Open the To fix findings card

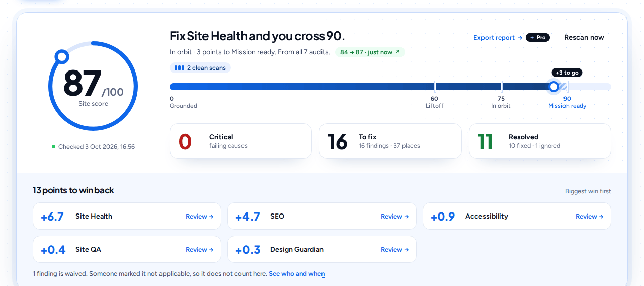point(390,141)
